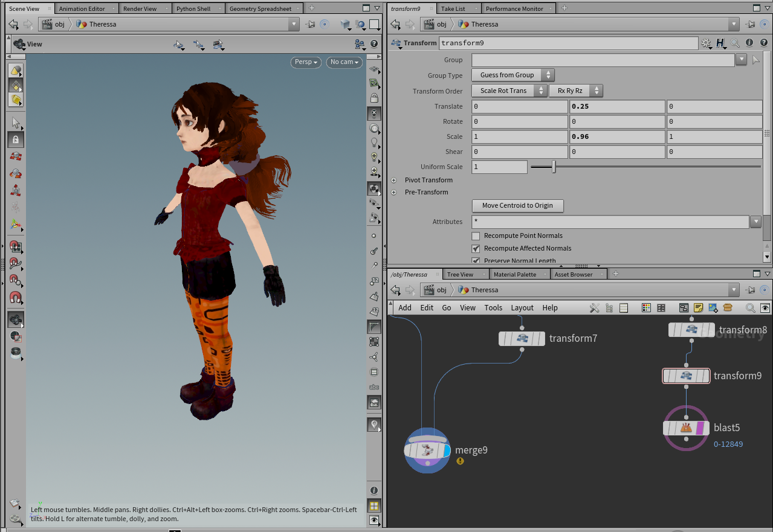Screen dimensions: 773x532
Task: Toggle the eye visibility icon at viewport bottom
Action: click(374, 520)
